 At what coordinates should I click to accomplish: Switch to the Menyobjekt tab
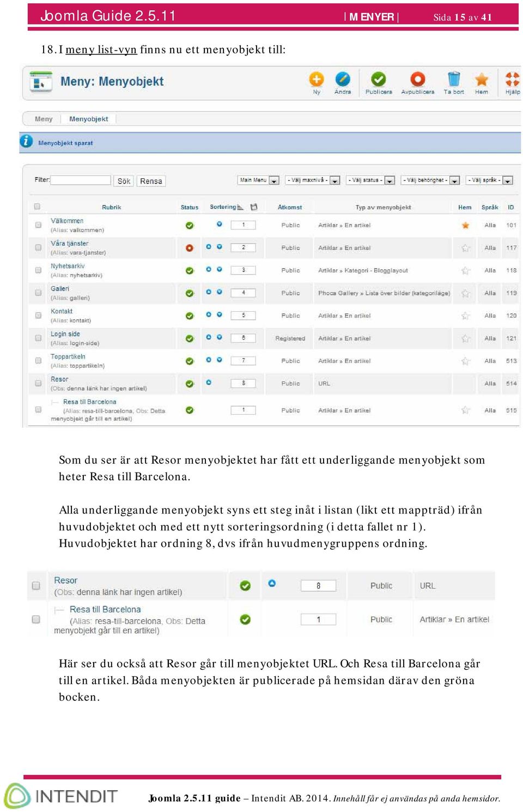tap(88, 119)
